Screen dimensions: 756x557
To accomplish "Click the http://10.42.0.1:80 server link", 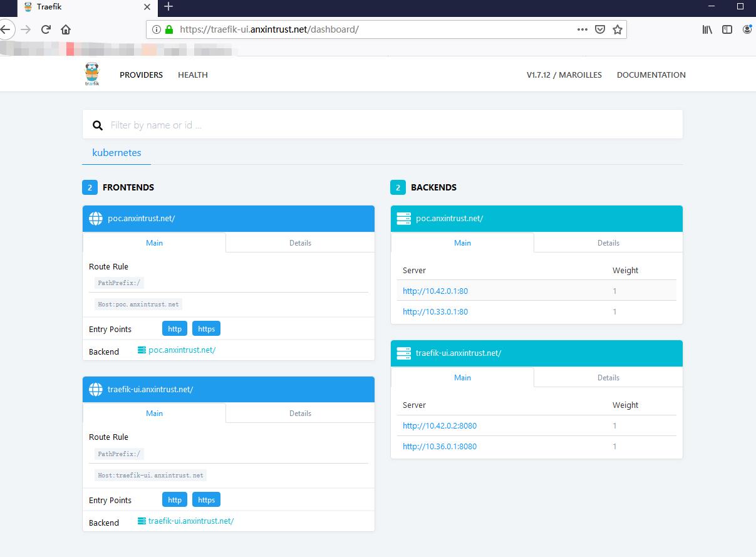I will tap(435, 291).
